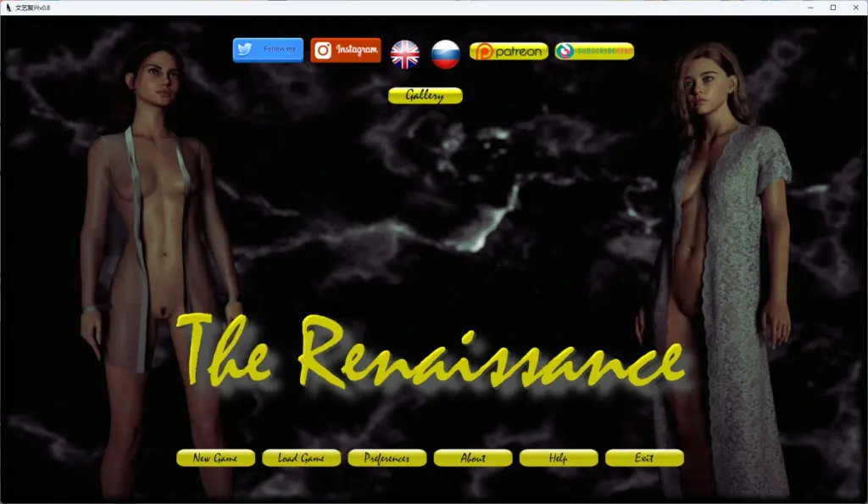Visit the Patreon page button
The width and height of the screenshot is (868, 504).
pyautogui.click(x=509, y=52)
